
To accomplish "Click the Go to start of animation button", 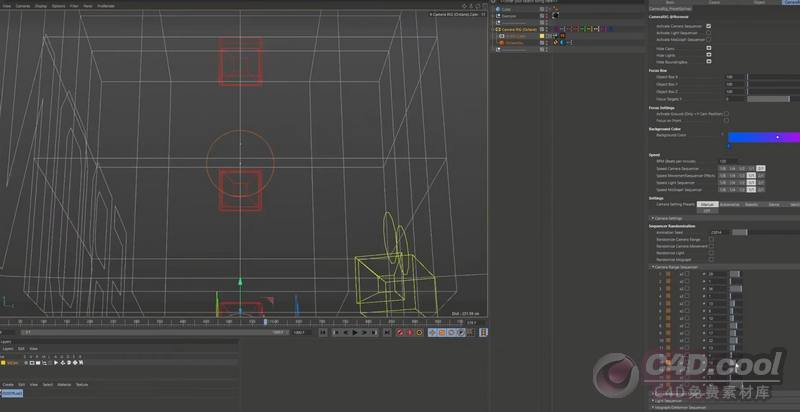I will pos(323,332).
